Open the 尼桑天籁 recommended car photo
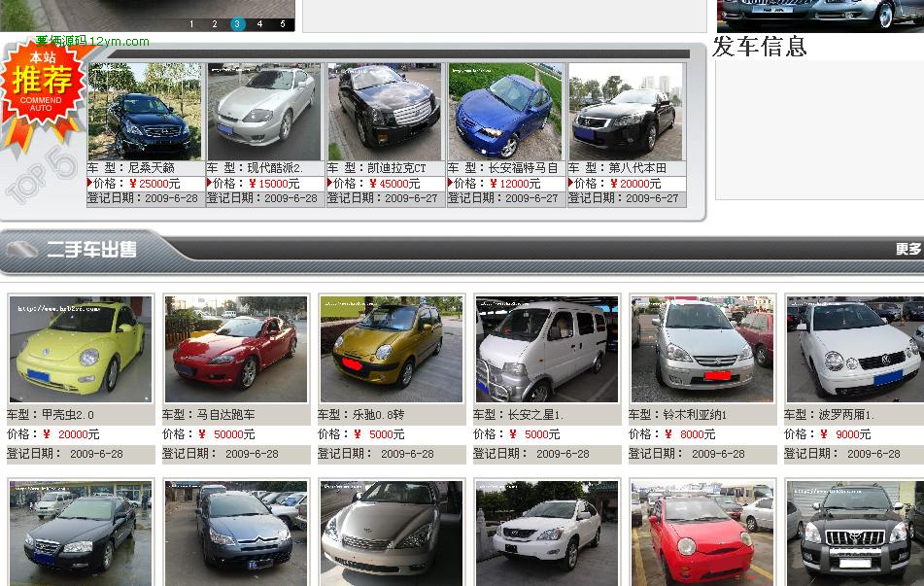This screenshot has height=586, width=924. tap(145, 112)
